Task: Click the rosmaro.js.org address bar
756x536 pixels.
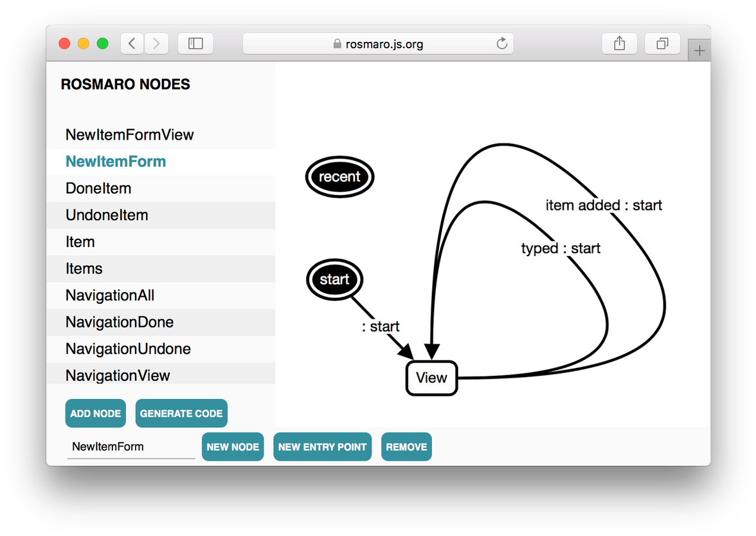Action: click(377, 44)
